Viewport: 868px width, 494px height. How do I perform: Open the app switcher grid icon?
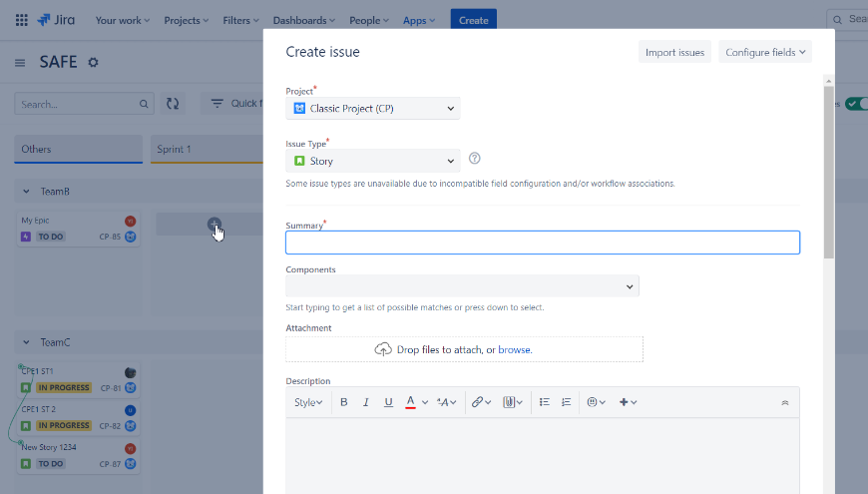coord(22,21)
